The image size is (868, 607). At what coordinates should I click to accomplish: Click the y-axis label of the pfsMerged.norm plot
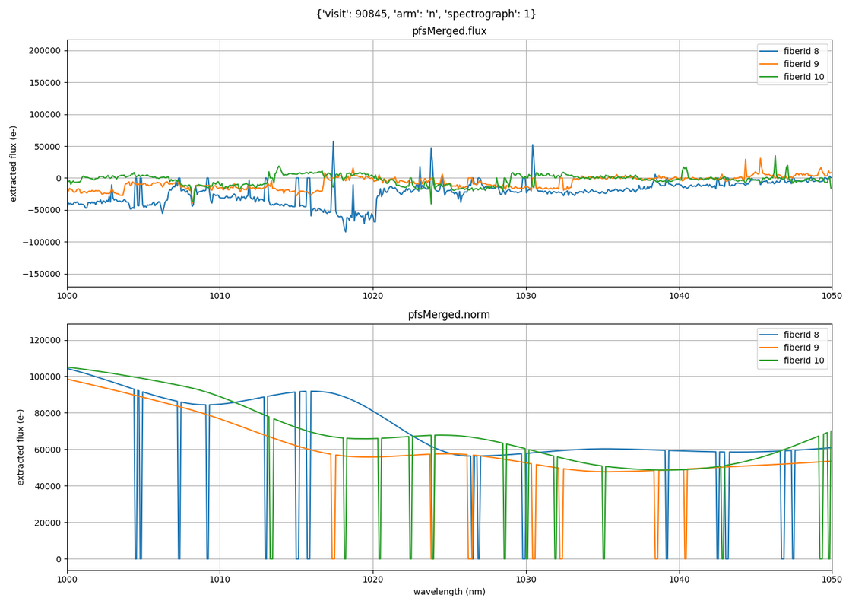pos(21,447)
